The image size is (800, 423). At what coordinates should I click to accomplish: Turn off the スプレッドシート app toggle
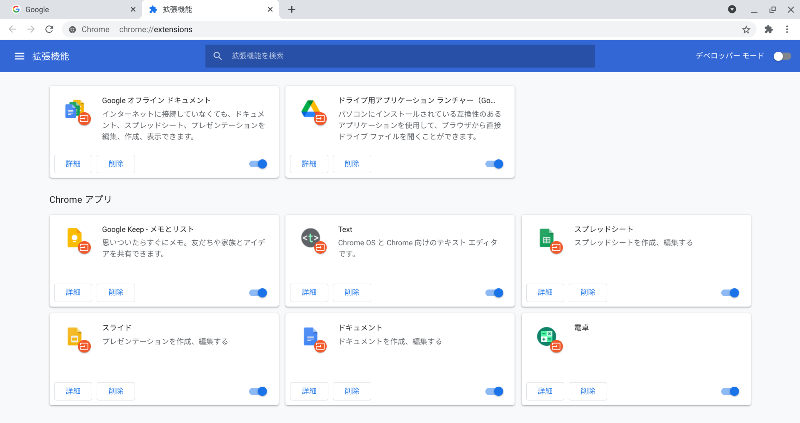click(x=730, y=293)
